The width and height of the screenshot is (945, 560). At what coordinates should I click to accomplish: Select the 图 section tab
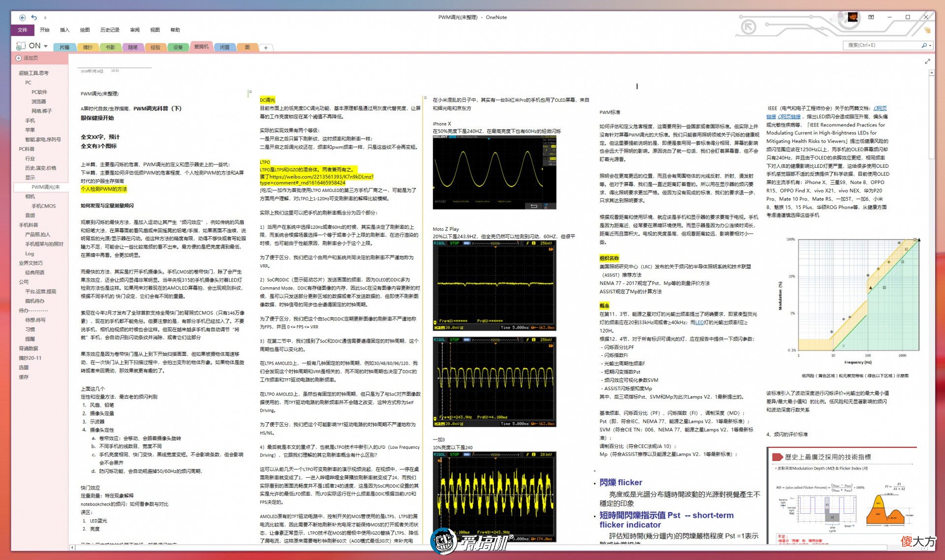(247, 47)
